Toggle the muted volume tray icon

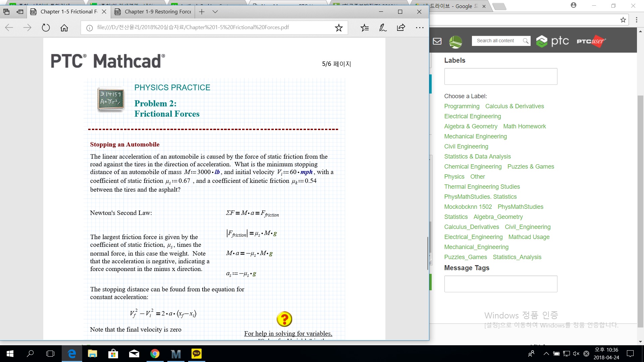(576, 354)
